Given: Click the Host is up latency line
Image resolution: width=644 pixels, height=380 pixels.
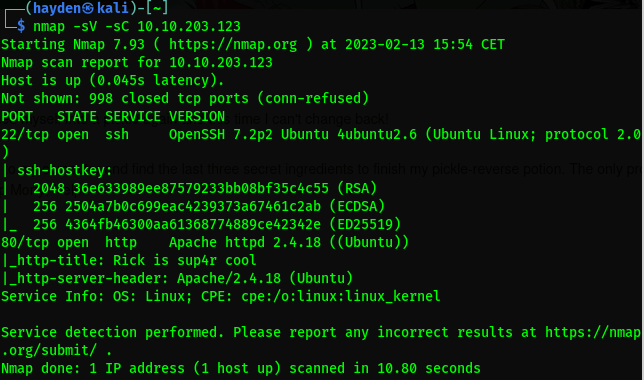Looking at the screenshot, I should [113, 80].
